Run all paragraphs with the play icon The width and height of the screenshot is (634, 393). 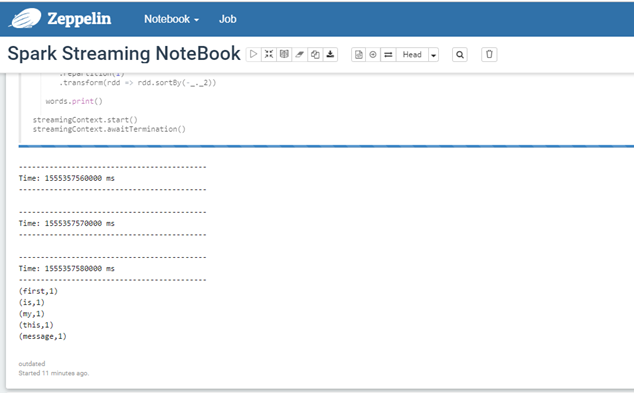[254, 54]
